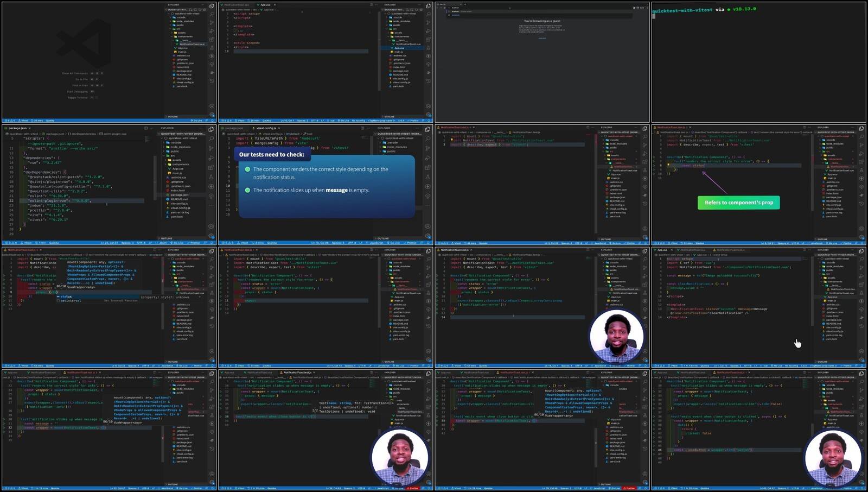Select the vitest.config.js editor tab
This screenshot has width=868, height=492.
266,128
